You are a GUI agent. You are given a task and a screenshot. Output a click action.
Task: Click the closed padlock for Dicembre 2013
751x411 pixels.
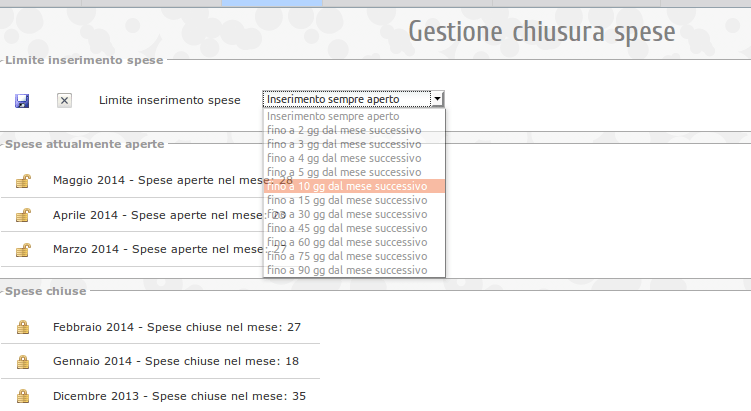22,396
